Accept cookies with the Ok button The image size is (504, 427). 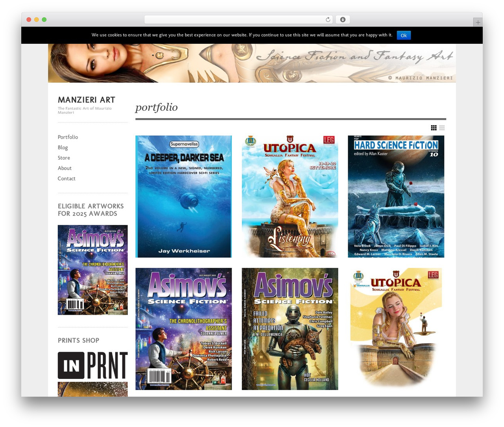(x=404, y=35)
